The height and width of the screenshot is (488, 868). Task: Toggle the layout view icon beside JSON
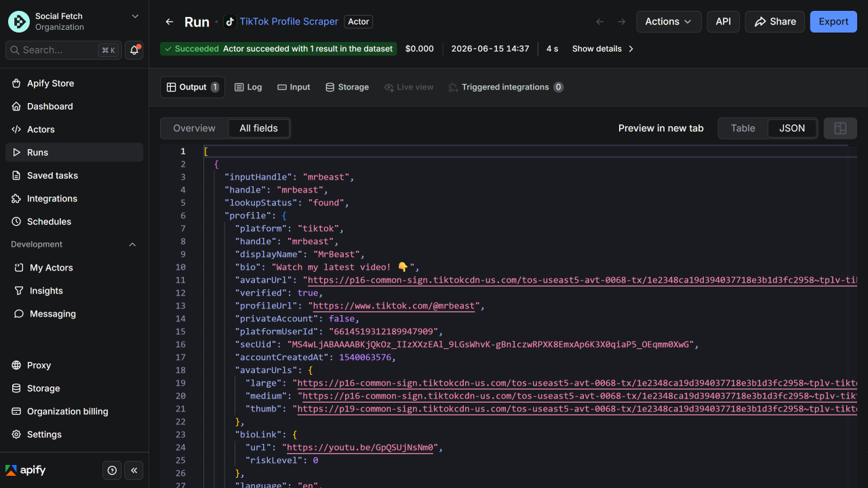pyautogui.click(x=840, y=128)
